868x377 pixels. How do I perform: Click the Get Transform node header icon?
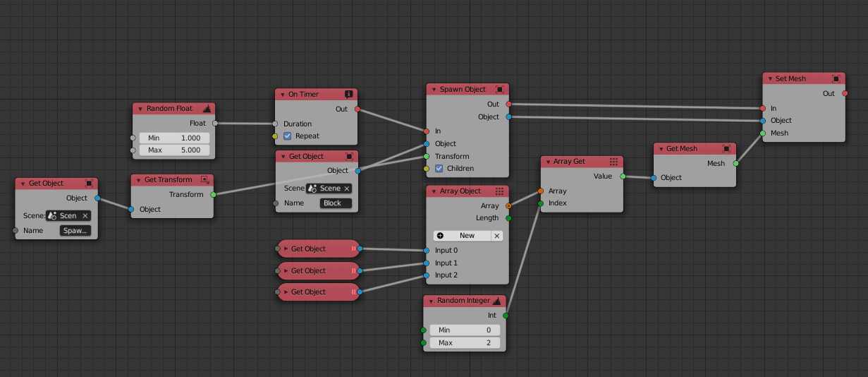point(204,180)
